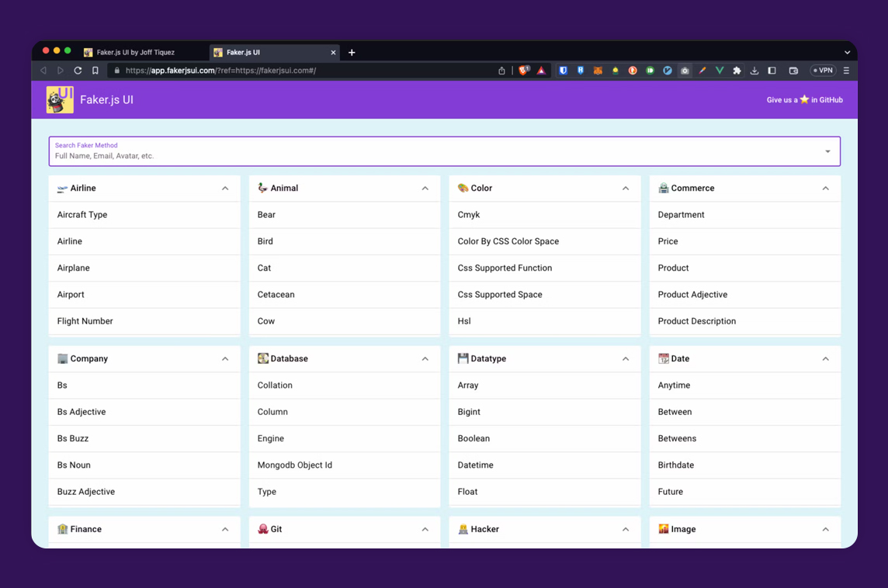This screenshot has width=888, height=588.
Task: Click the Datatype floppy disk icon
Action: tap(463, 358)
